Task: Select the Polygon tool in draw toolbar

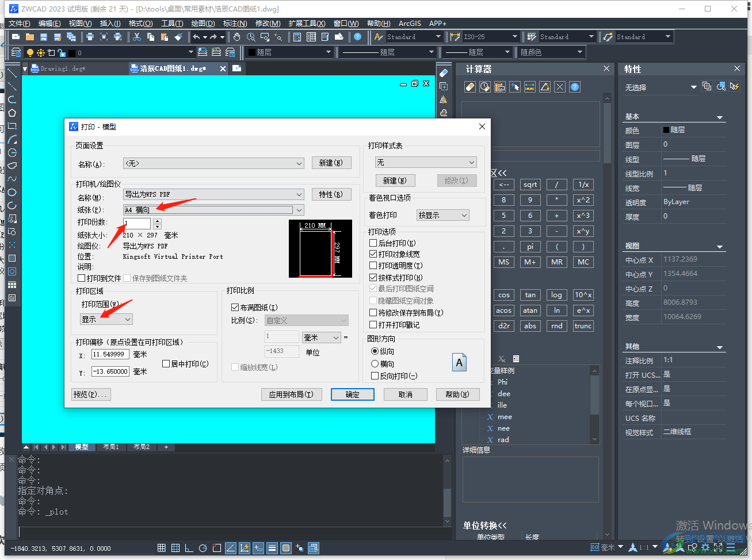Action: pos(12,113)
